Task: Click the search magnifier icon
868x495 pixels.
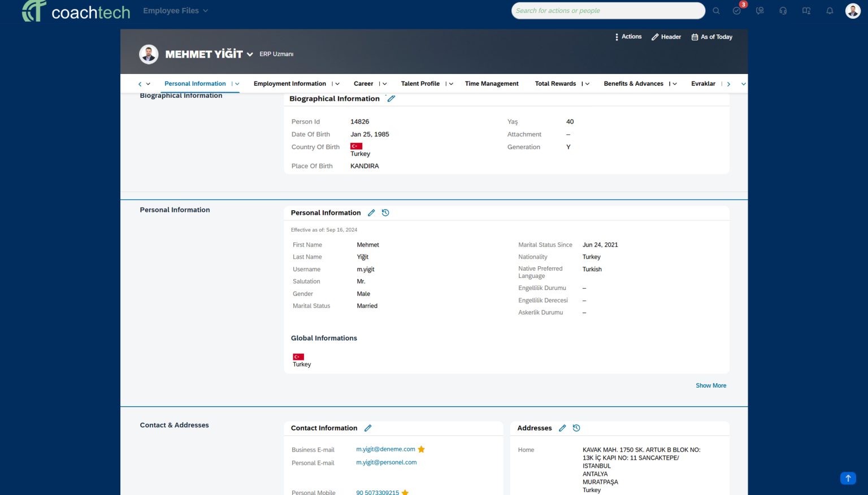Action: pyautogui.click(x=716, y=11)
